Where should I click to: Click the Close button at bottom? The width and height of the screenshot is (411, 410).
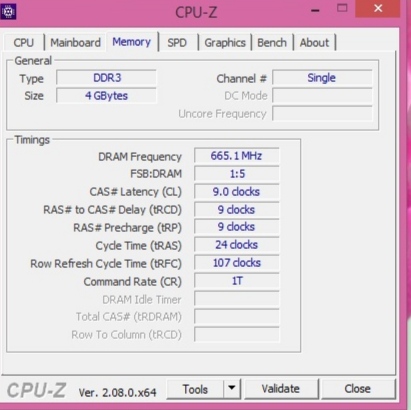click(358, 389)
